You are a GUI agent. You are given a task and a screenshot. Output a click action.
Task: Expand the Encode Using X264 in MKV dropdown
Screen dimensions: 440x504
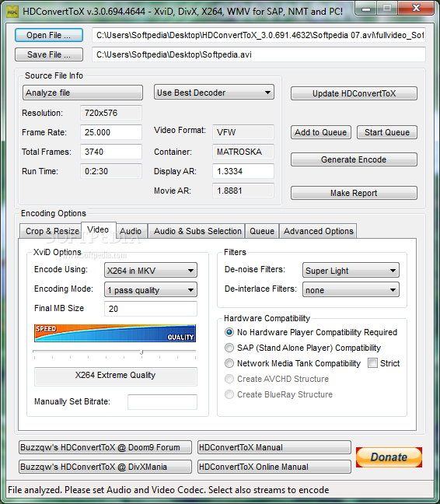pos(151,271)
